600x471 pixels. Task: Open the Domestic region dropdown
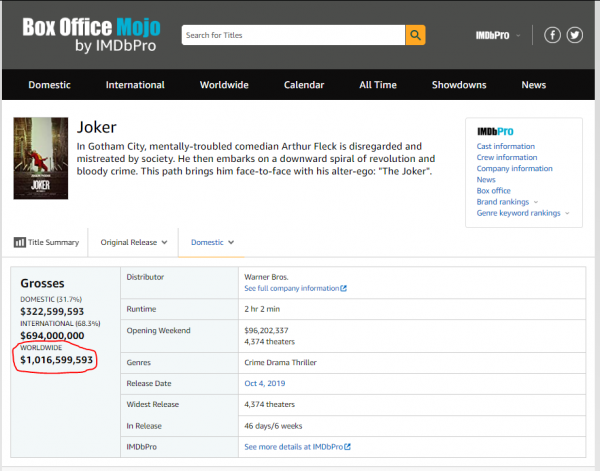tap(213, 242)
